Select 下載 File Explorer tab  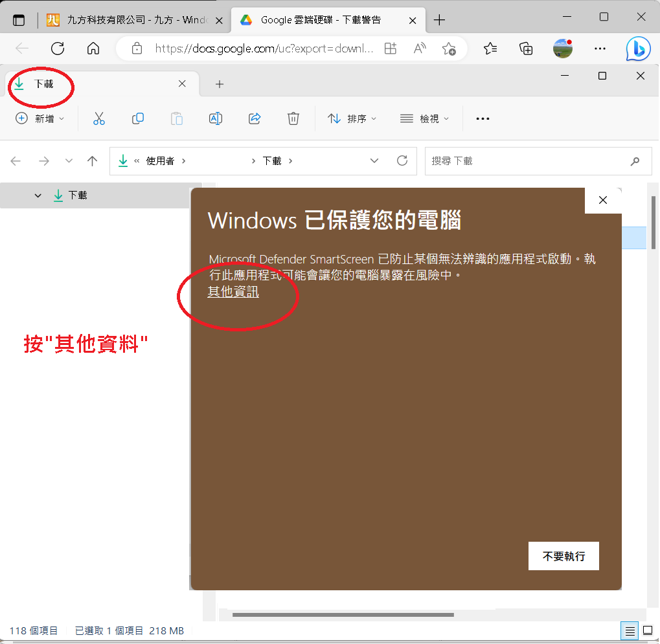[101, 83]
